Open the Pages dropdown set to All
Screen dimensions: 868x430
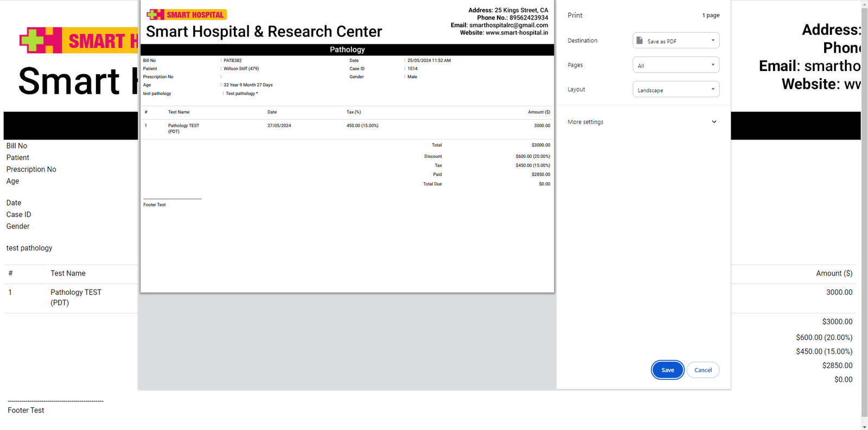[x=676, y=65]
